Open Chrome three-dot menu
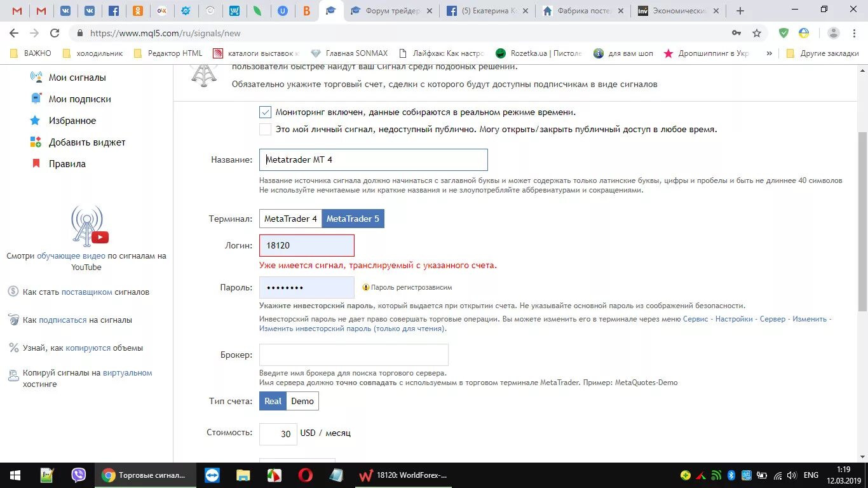Viewport: 868px width, 488px height. (855, 33)
